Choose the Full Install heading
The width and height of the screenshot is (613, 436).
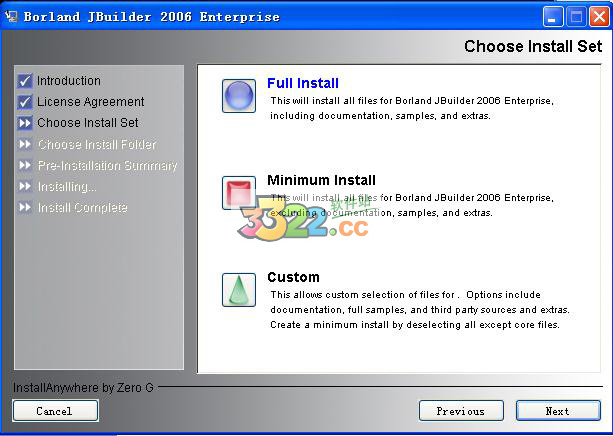[x=303, y=83]
